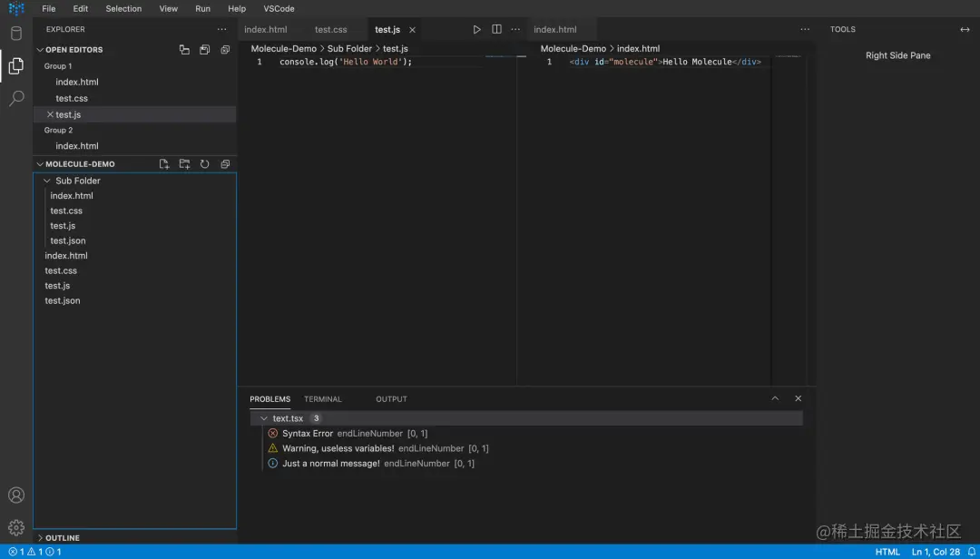The width and height of the screenshot is (980, 559).
Task: Split the editor with split icon
Action: pyautogui.click(x=497, y=29)
